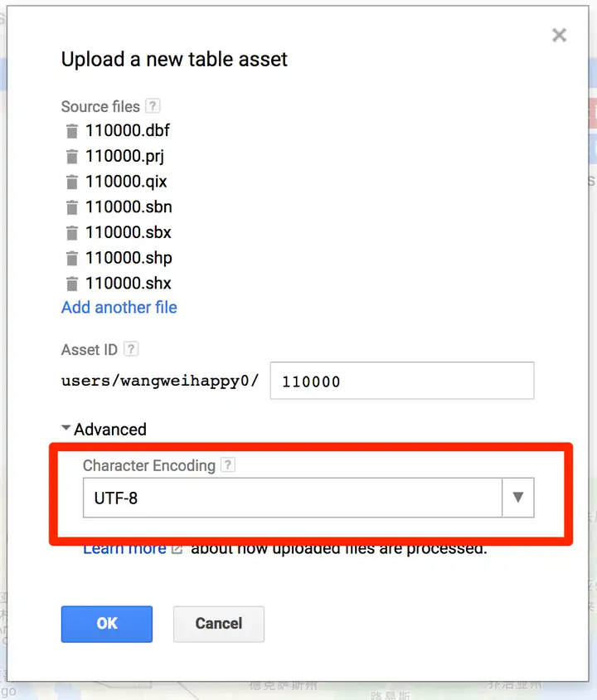The image size is (597, 700).
Task: Delete the 110000.dbf source file
Action: point(71,131)
